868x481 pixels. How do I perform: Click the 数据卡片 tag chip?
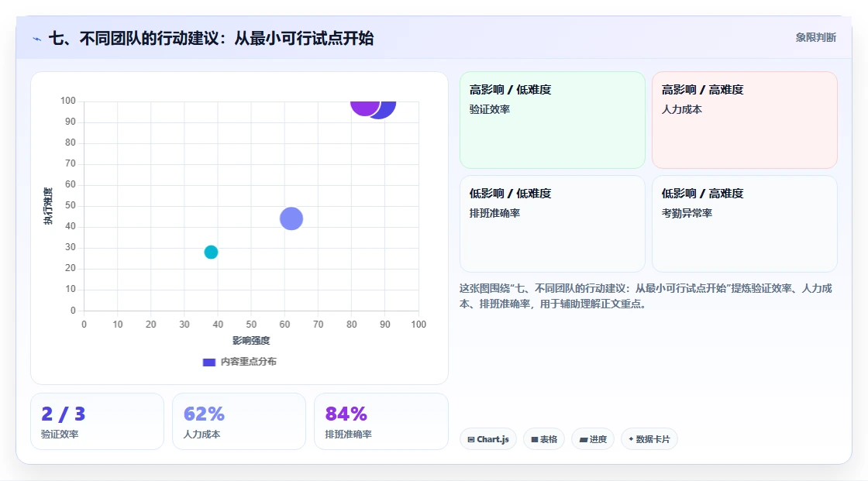[649, 439]
